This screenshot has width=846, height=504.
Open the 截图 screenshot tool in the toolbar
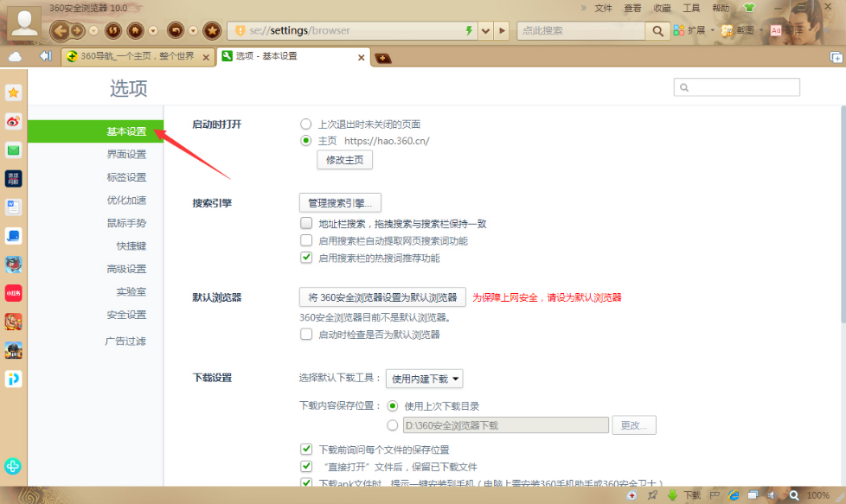coord(743,29)
